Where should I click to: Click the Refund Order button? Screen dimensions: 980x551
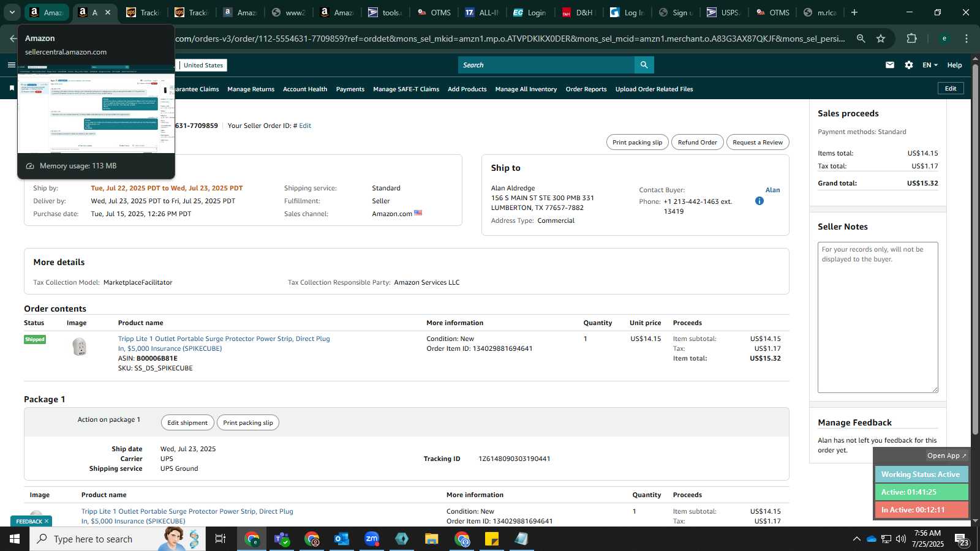[x=697, y=142]
